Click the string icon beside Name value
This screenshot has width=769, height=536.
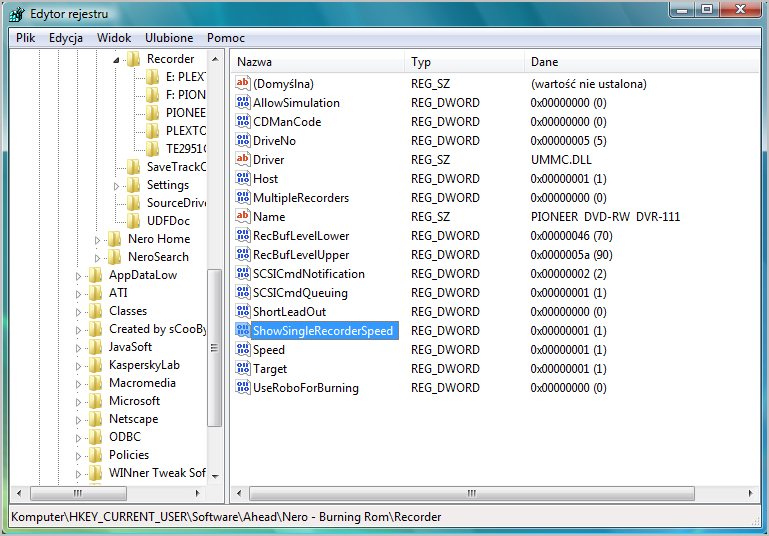pos(242,216)
